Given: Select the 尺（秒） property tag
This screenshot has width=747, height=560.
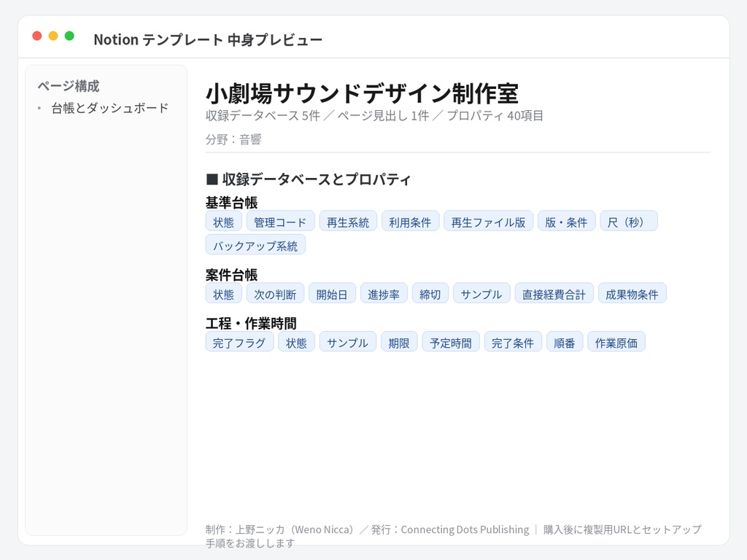Looking at the screenshot, I should pyautogui.click(x=629, y=222).
